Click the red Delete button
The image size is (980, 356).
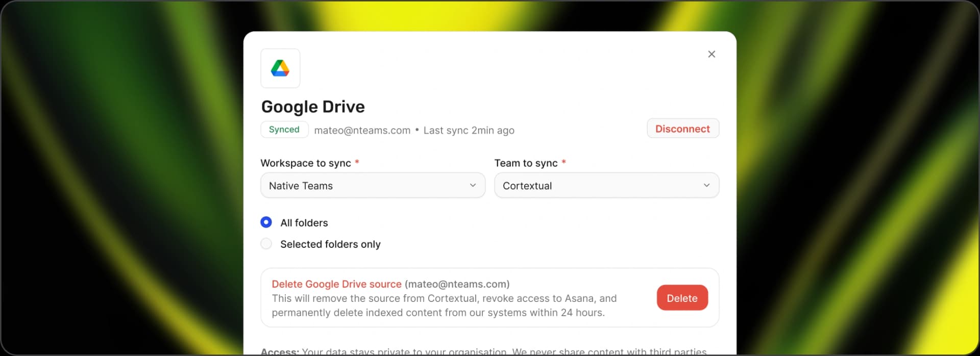coord(682,298)
